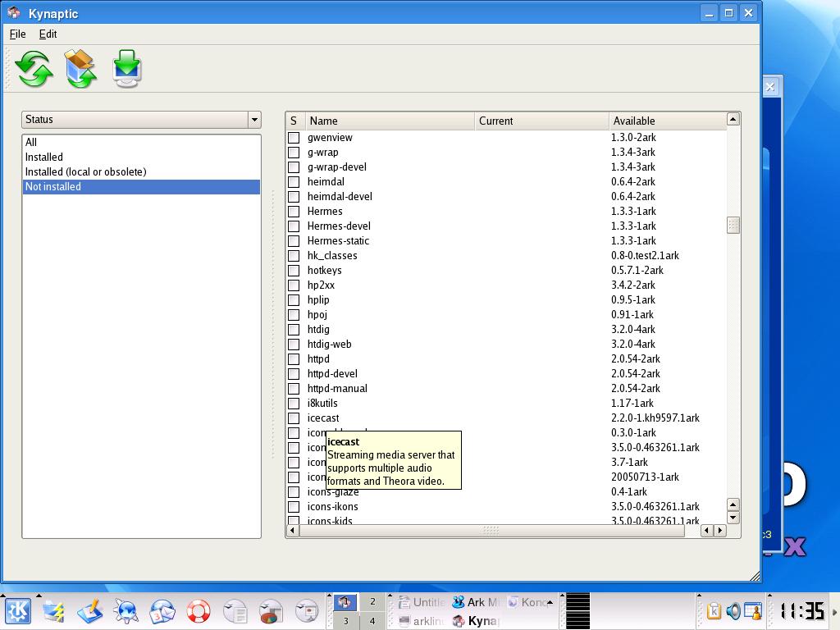Viewport: 840px width, 630px height.
Task: Tick the checkbox for gwenview
Action: [294, 138]
